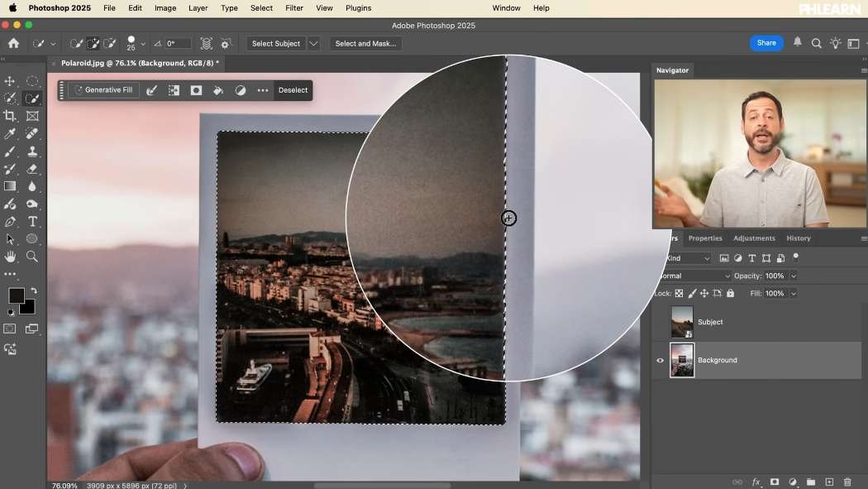Viewport: 868px width, 489px height.
Task: Toggle Lock transparent pixels
Action: coord(679,294)
